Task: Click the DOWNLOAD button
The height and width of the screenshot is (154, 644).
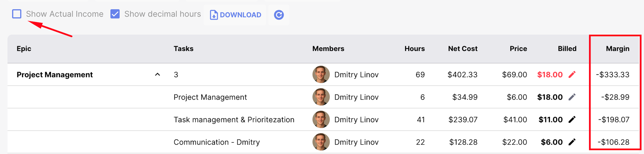Action: [x=235, y=15]
